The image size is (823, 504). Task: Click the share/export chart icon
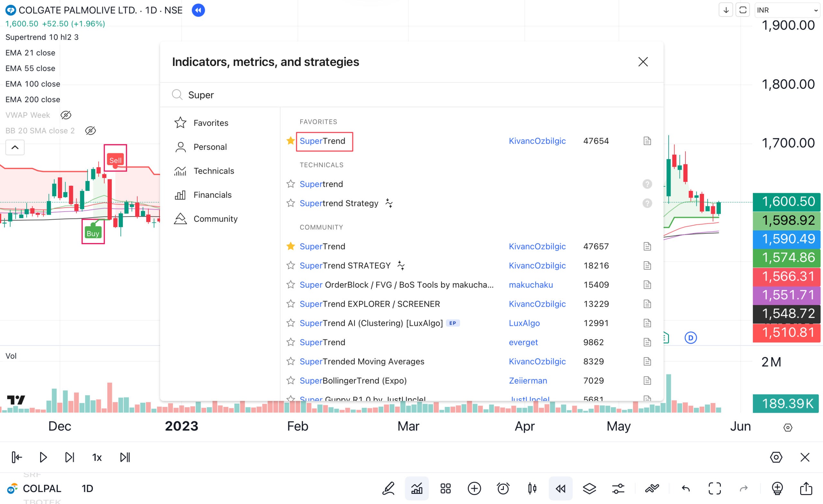coord(806,488)
